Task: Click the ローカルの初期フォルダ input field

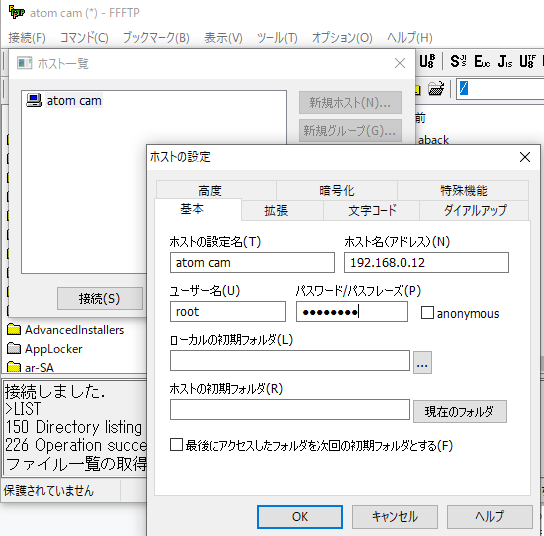Action: [290, 360]
